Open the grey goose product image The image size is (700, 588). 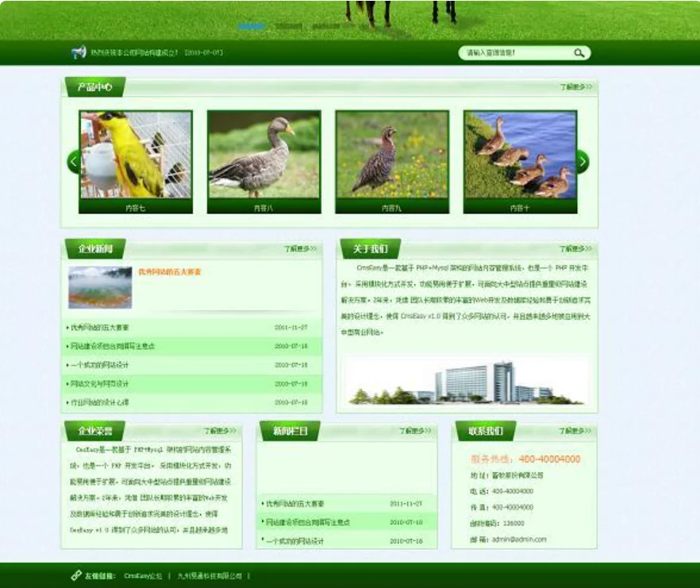tap(263, 155)
